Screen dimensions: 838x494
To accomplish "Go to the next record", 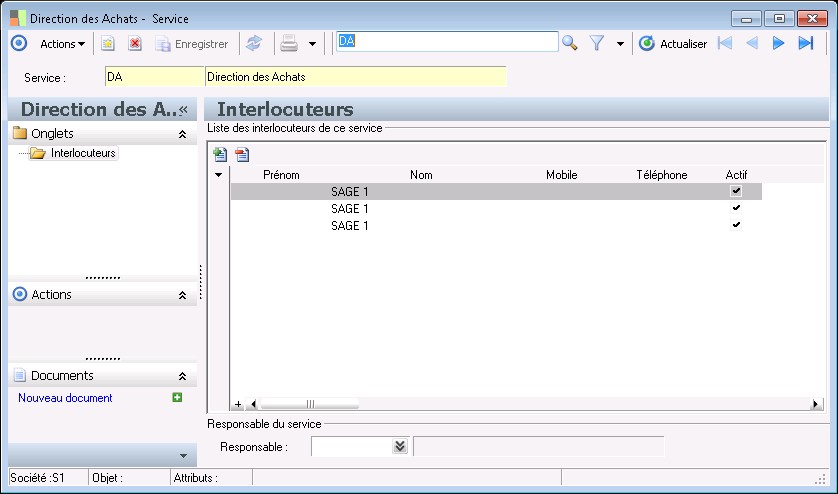I will 779,43.
